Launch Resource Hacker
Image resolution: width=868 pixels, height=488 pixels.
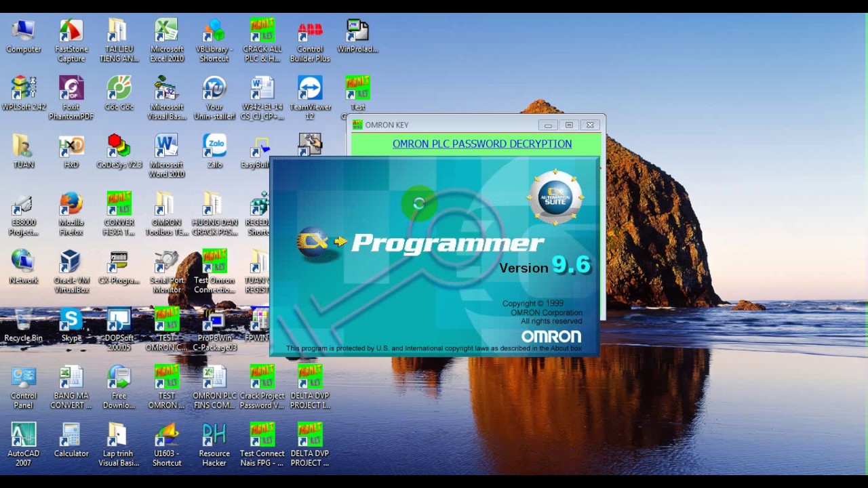coord(214,445)
